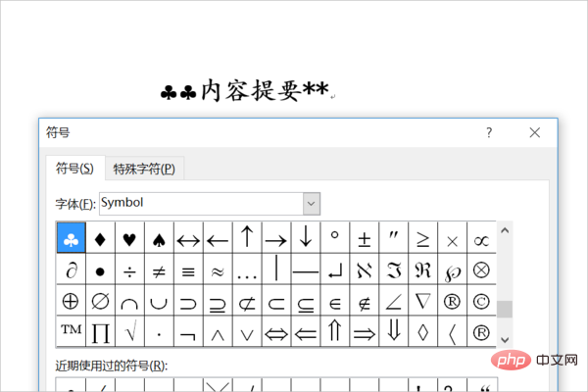Click in the Symbol font name field
The image size is (588, 392).
coord(200,203)
